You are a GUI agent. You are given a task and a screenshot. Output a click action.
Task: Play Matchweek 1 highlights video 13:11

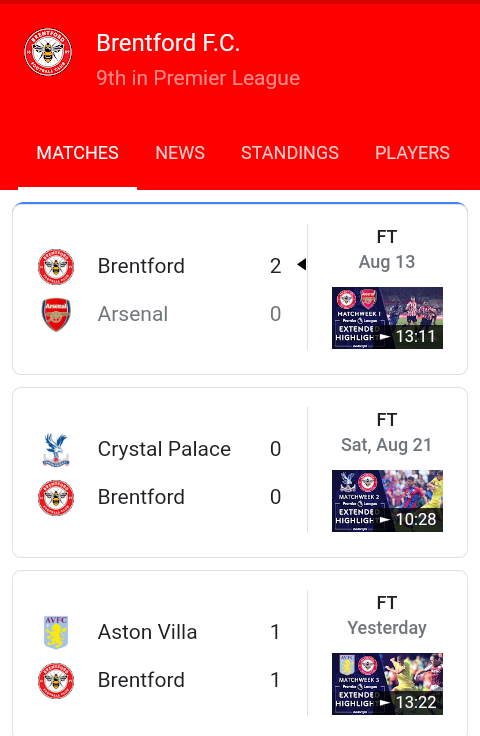point(387,318)
